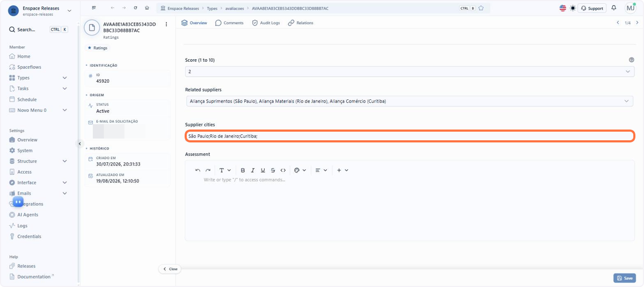Go to the next record arrow

pyautogui.click(x=636, y=23)
